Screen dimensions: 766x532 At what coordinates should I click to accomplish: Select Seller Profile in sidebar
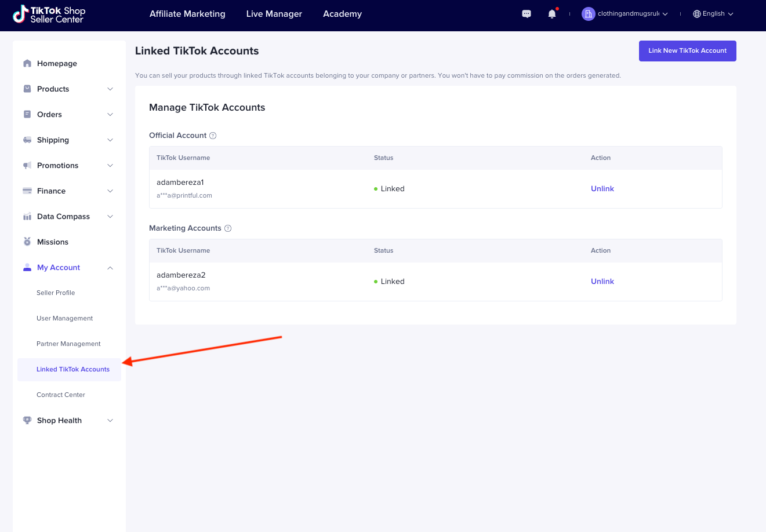click(x=56, y=293)
